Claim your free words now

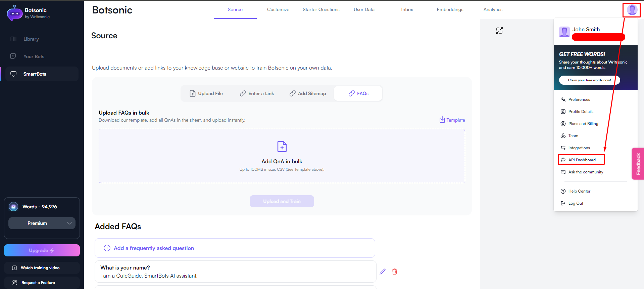589,80
